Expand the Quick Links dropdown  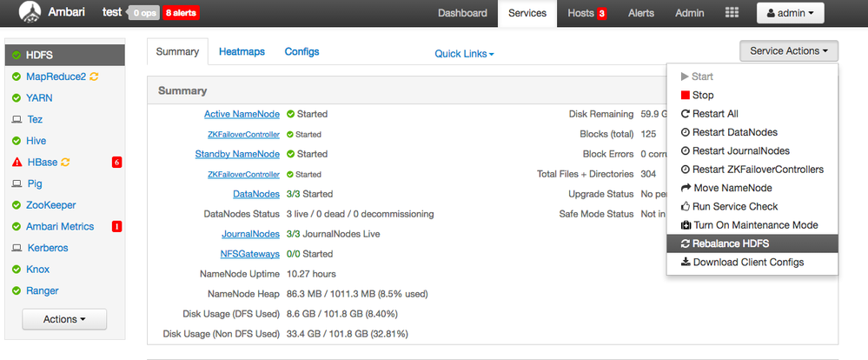point(464,54)
